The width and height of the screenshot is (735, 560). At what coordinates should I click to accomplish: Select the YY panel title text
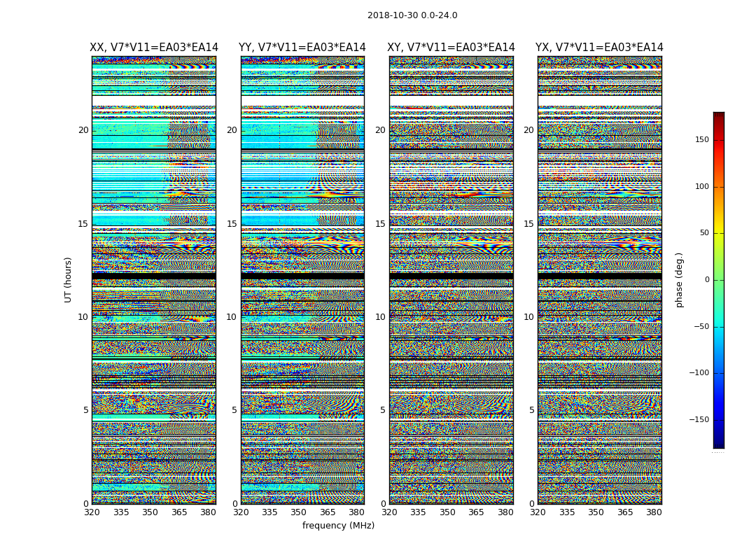302,48
